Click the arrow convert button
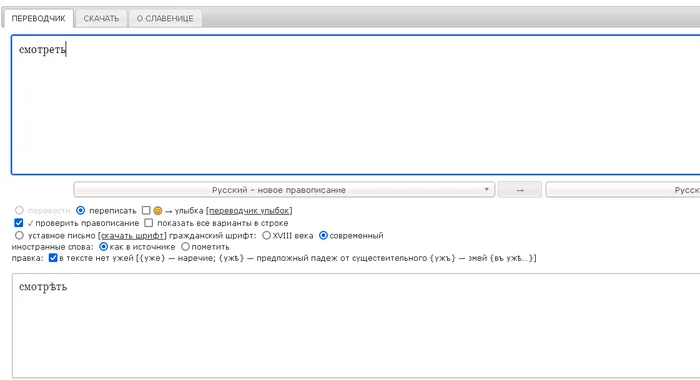 [520, 190]
